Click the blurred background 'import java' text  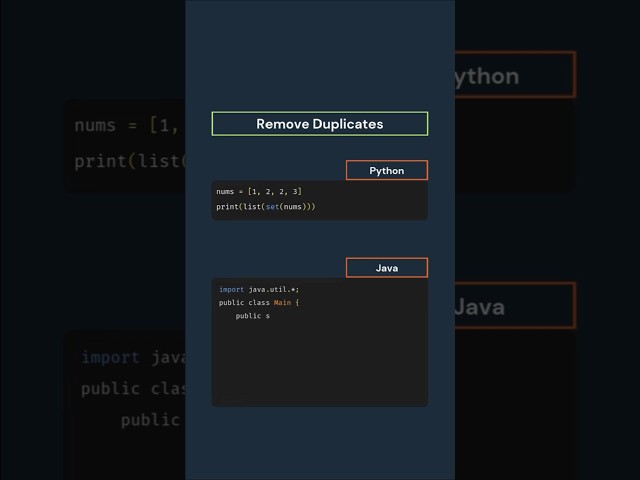133,358
